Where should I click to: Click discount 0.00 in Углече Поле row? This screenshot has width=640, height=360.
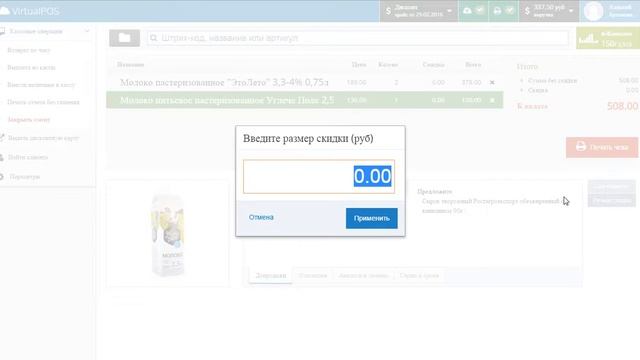(438, 100)
